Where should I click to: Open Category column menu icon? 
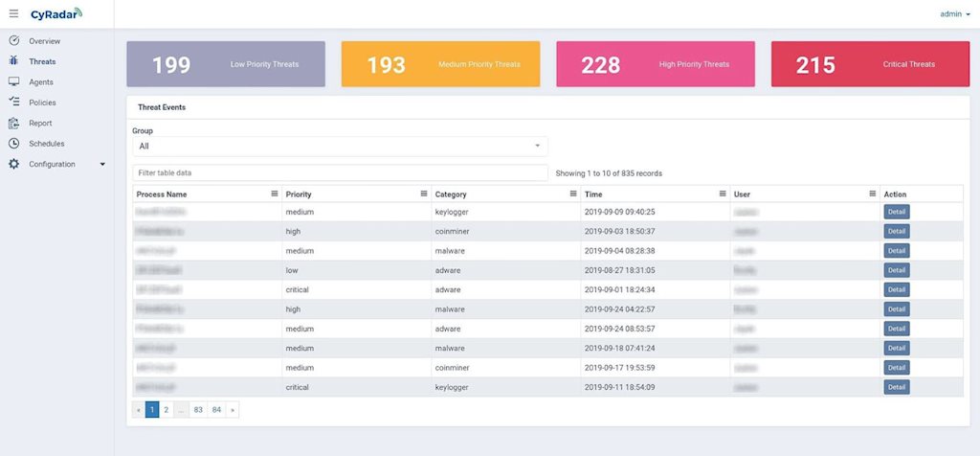[573, 194]
